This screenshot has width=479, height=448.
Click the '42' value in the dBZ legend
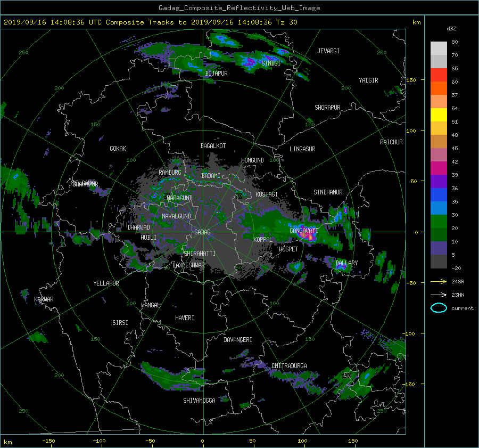tap(455, 162)
